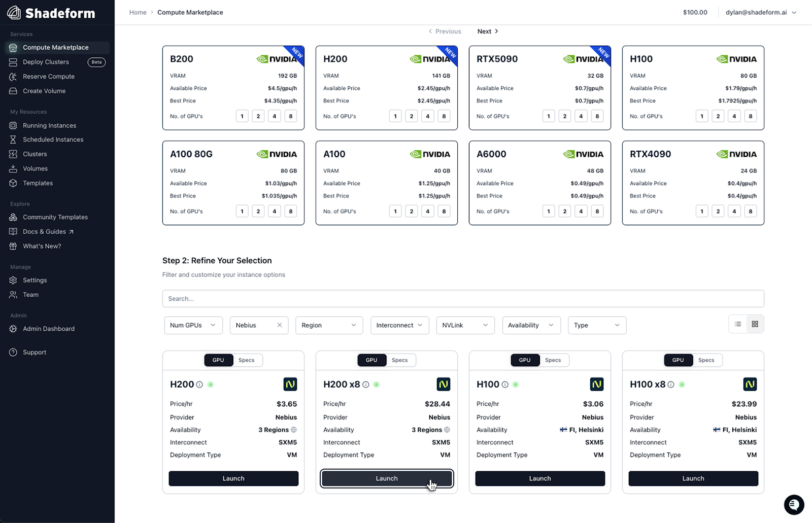Expand the account menu for dylan@shadeform.ai

click(x=761, y=12)
